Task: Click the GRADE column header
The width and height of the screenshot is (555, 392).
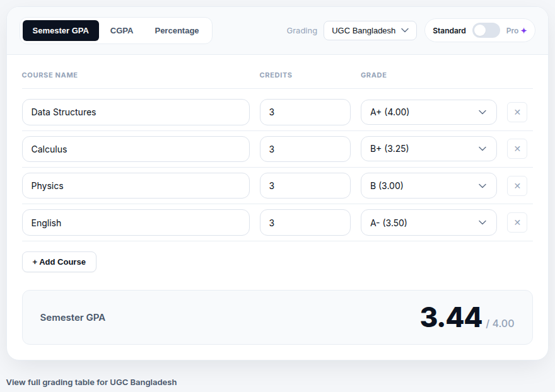Action: (x=373, y=75)
